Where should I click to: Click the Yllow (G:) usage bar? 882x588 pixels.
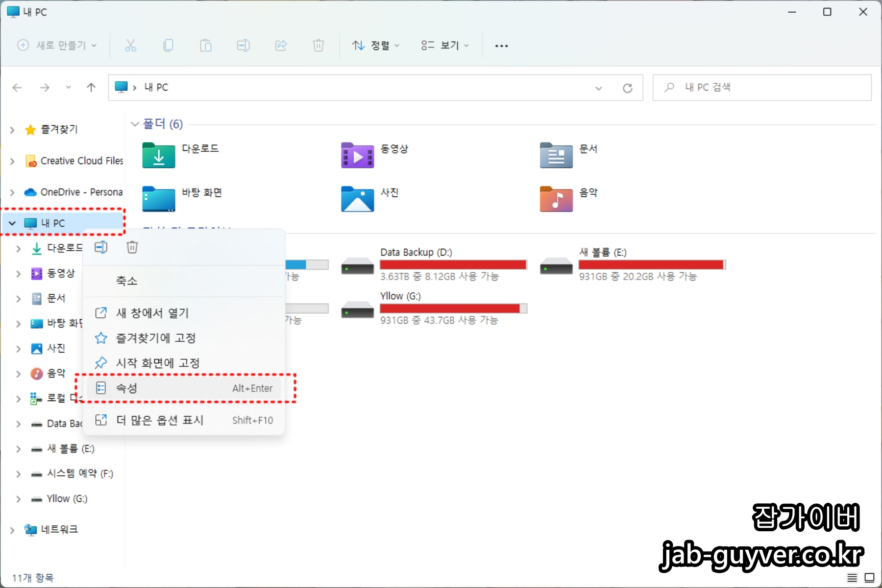[454, 308]
